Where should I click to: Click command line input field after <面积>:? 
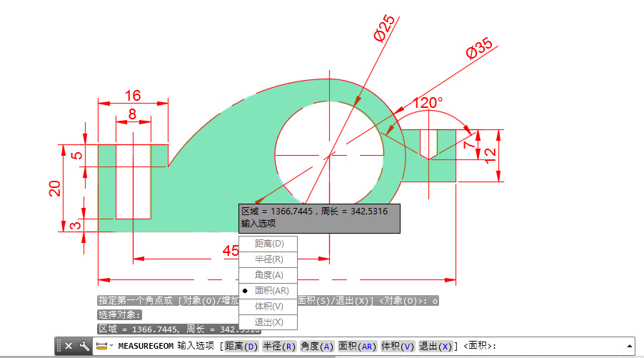coord(557,347)
